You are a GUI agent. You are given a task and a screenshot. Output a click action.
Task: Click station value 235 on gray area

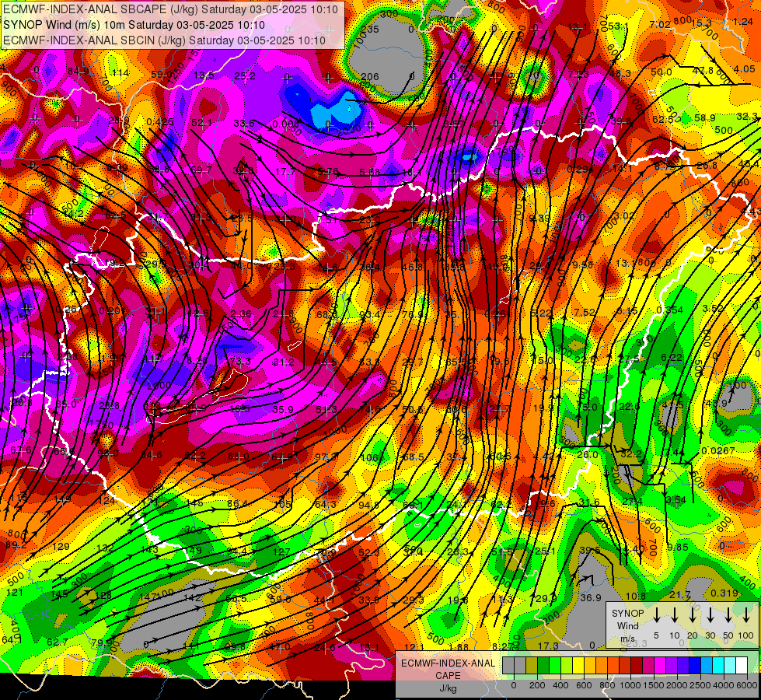point(370,29)
